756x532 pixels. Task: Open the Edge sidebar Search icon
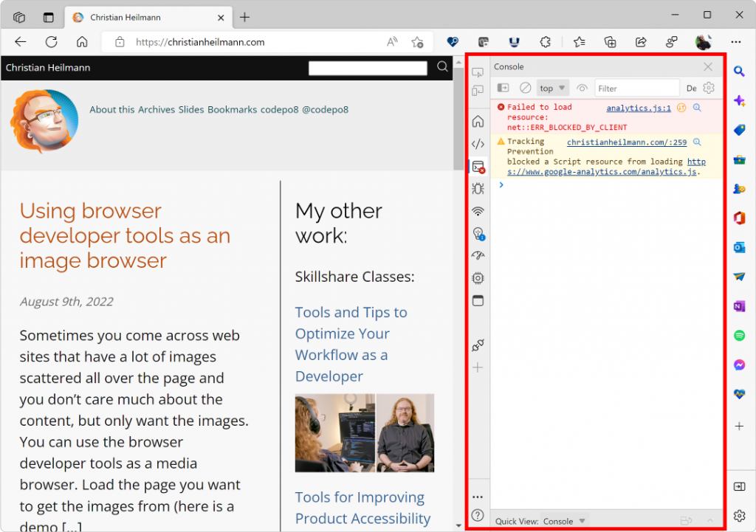tap(740, 72)
